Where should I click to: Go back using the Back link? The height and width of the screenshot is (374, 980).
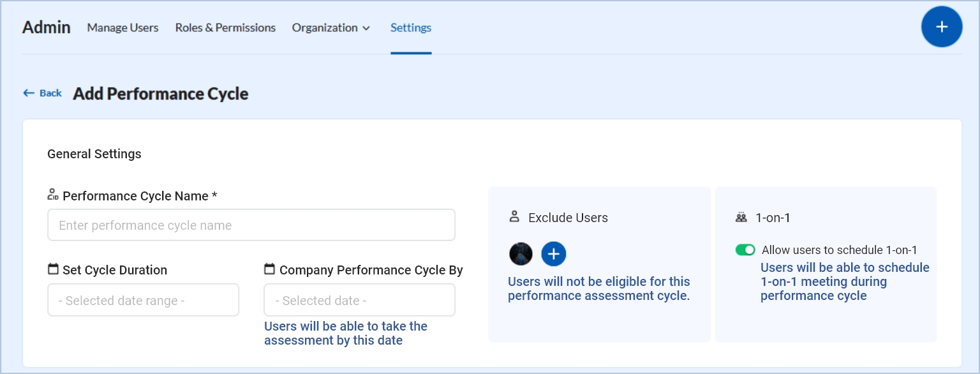click(43, 93)
